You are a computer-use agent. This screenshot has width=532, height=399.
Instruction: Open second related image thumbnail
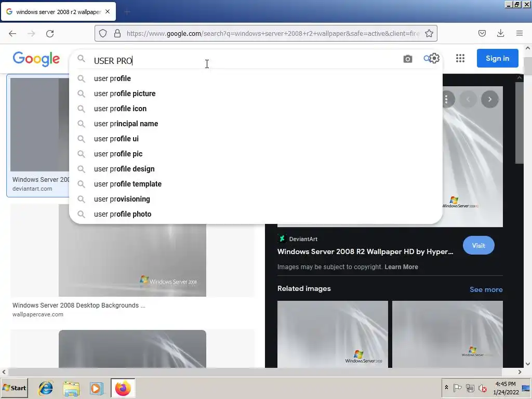pyautogui.click(x=447, y=334)
